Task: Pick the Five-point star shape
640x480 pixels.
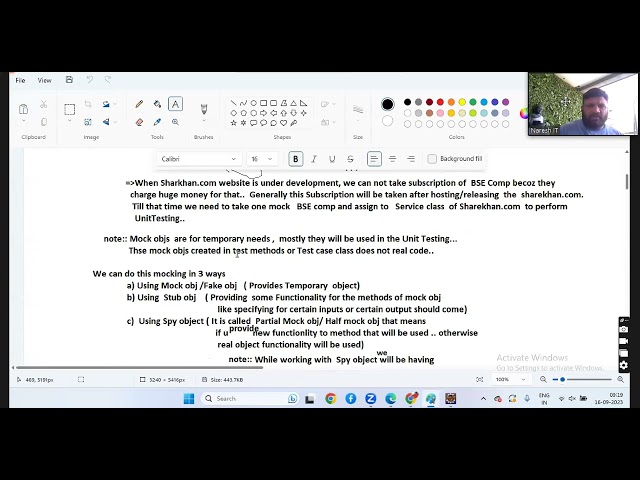Action: point(233,123)
